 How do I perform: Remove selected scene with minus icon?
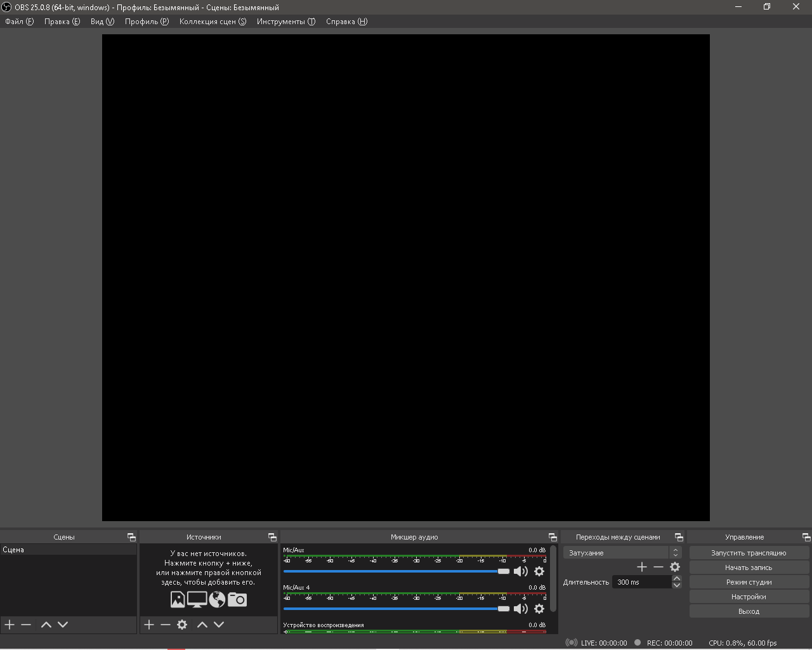point(26,625)
